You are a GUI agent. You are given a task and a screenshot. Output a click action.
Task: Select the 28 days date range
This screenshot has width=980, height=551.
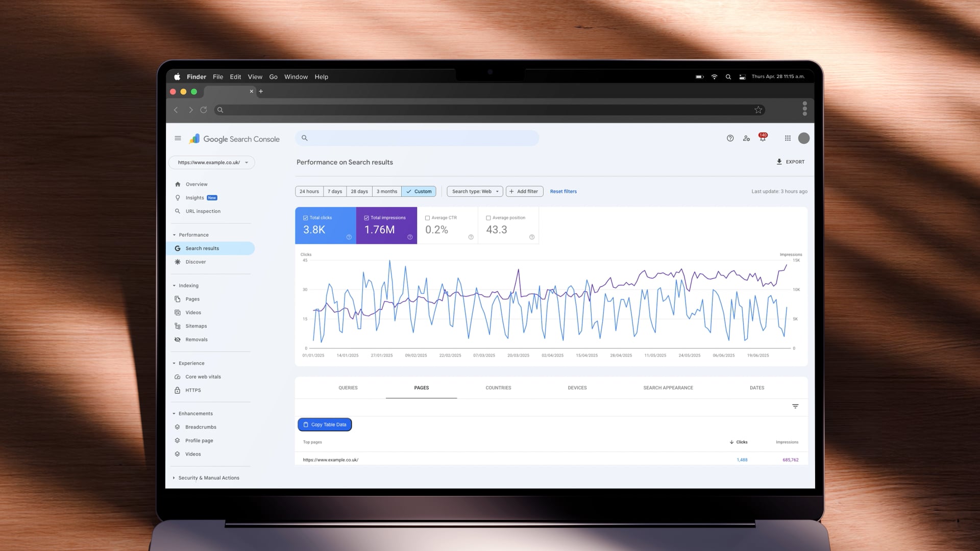click(x=359, y=191)
